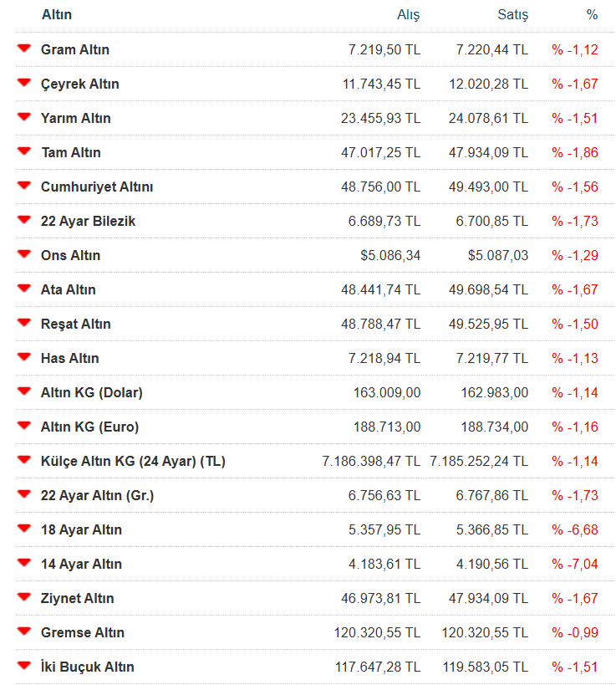The image size is (616, 685).
Task: Click the Külçe Altın KG (24 Ayar) (TL) link
Action: pyautogui.click(x=133, y=462)
